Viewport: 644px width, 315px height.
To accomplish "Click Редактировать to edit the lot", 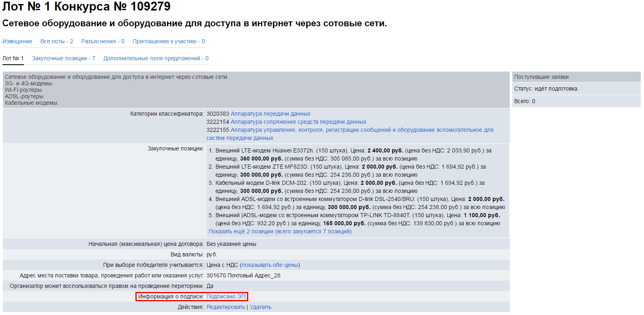I will pyautogui.click(x=226, y=307).
